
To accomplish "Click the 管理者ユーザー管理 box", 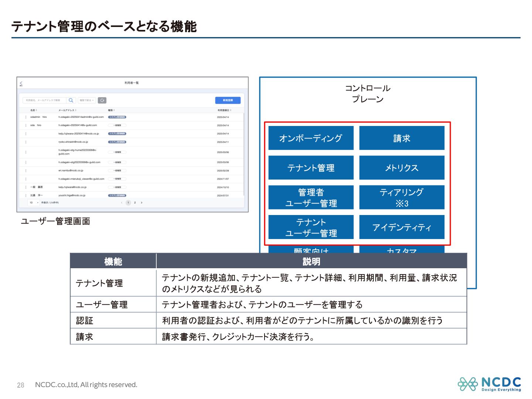I will coord(311,197).
